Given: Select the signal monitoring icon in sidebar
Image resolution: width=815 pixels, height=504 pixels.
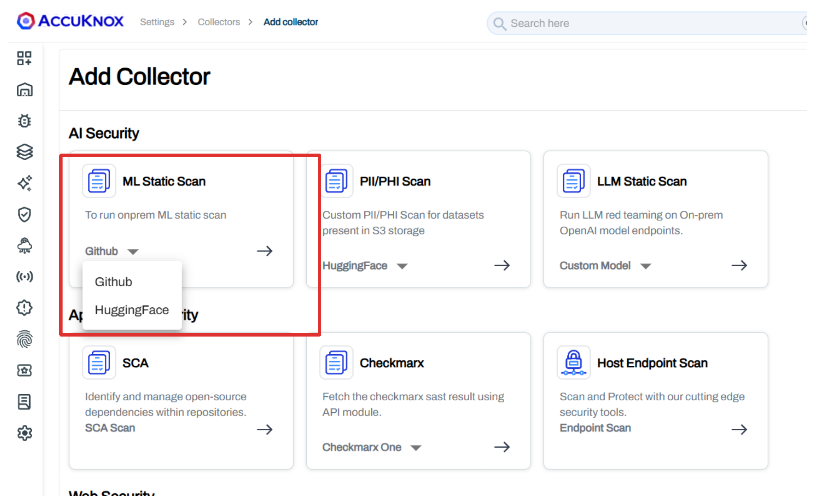Looking at the screenshot, I should 25,277.
